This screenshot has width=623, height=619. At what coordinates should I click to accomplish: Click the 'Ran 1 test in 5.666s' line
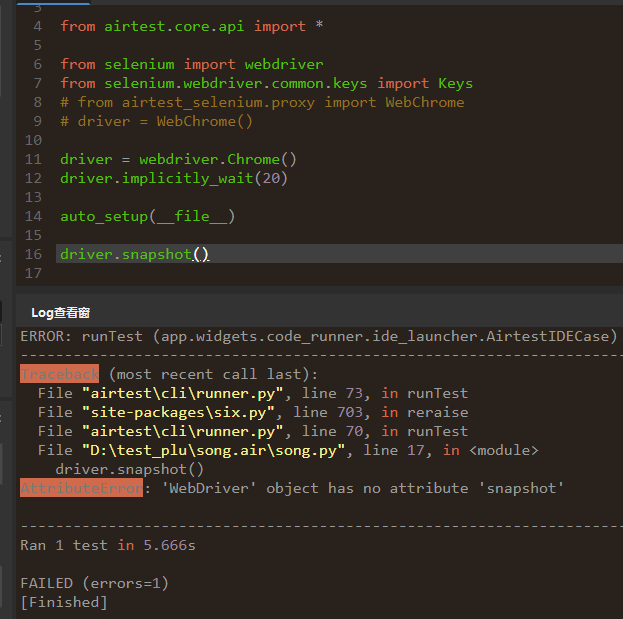click(x=108, y=545)
